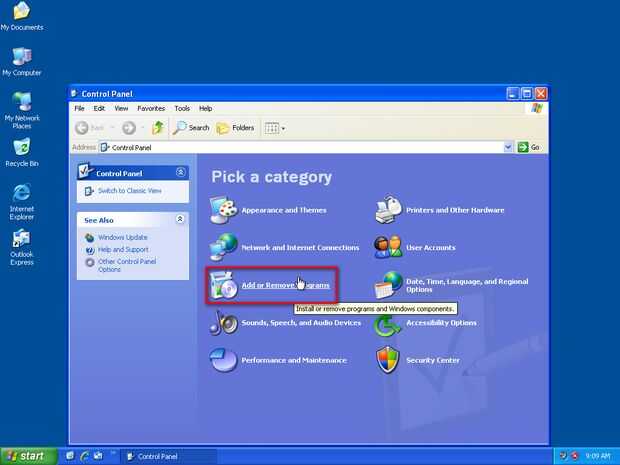Open Recycle Bin desktop icon
Screen dimensions: 620x465
point(22,152)
